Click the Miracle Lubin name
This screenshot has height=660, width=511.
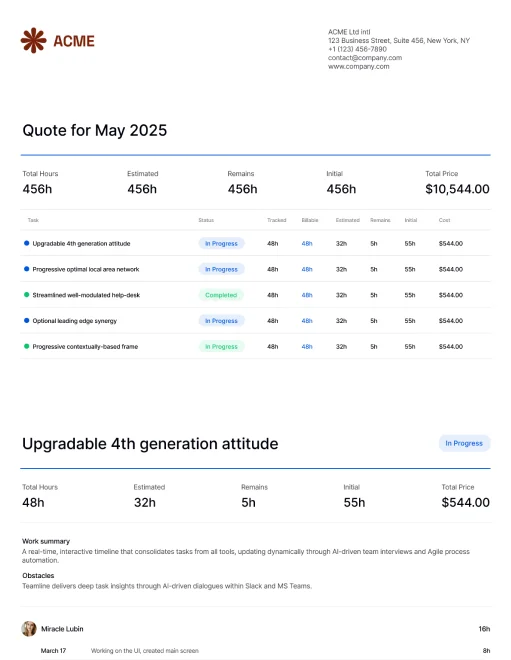click(62, 629)
